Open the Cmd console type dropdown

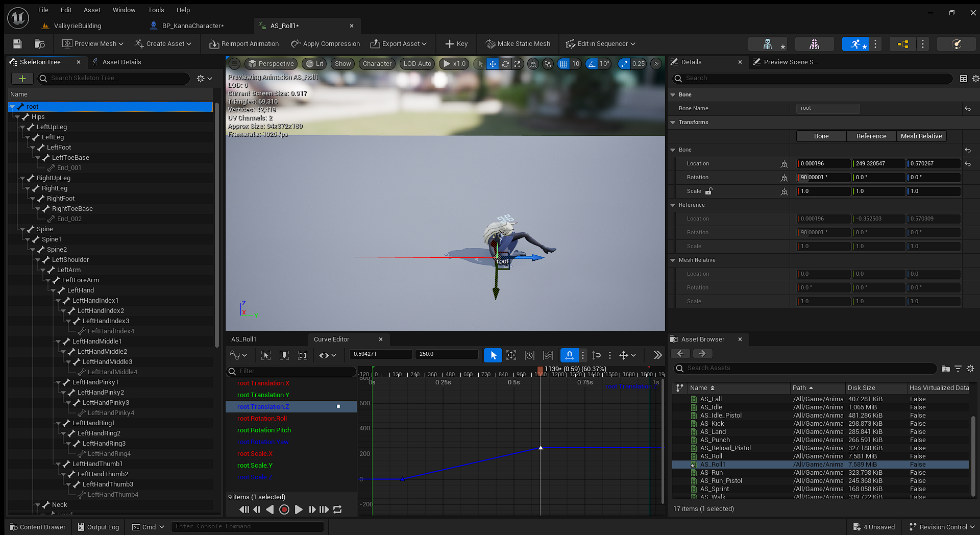(149, 527)
